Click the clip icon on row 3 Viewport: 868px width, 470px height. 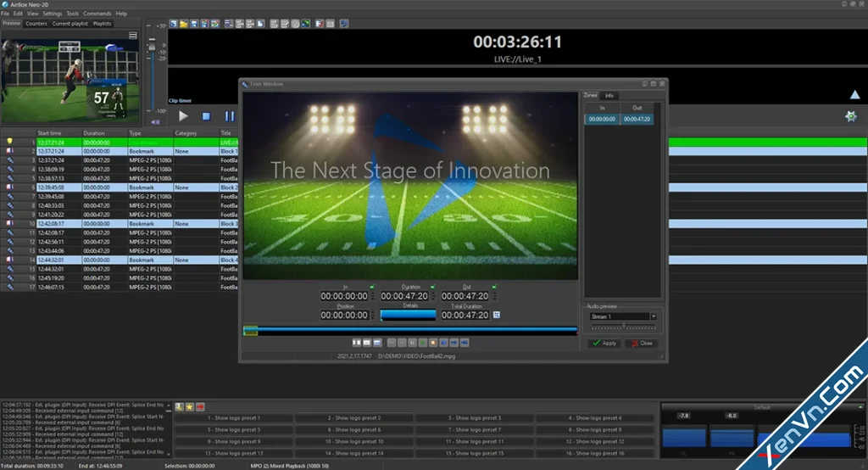point(9,160)
